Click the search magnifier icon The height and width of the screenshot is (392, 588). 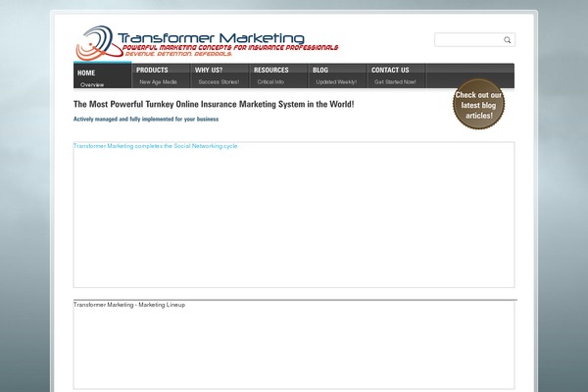[x=507, y=40]
